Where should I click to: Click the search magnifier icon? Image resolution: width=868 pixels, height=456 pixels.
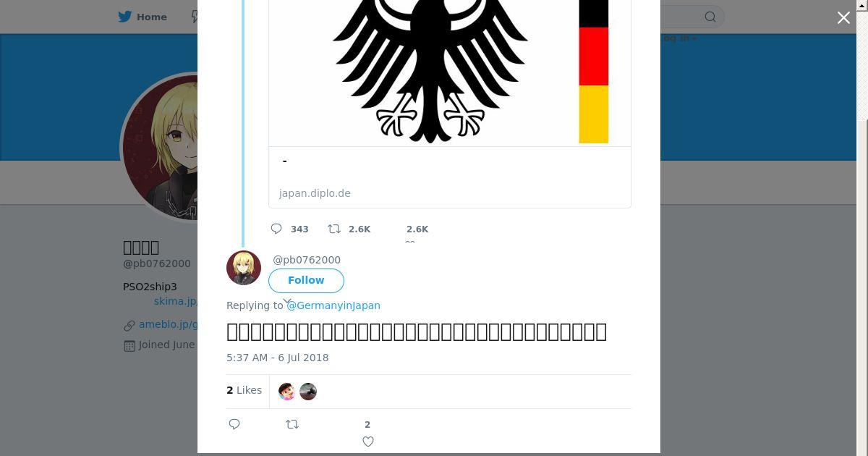pyautogui.click(x=710, y=17)
